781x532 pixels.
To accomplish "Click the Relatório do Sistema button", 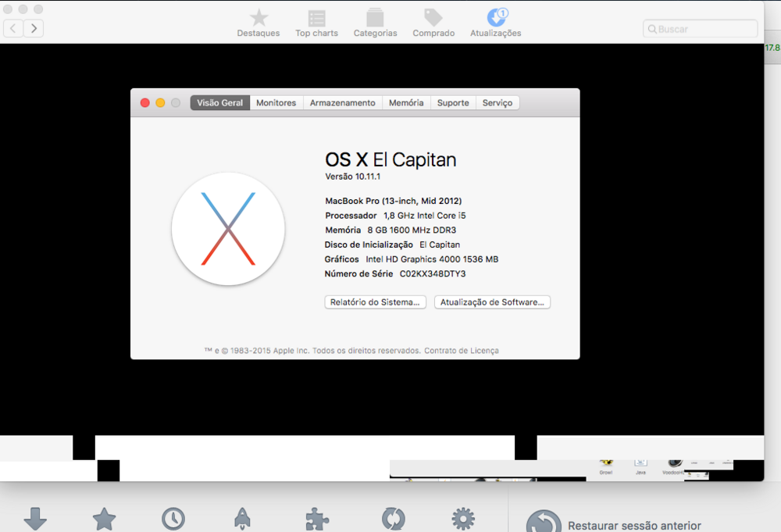I will pyautogui.click(x=375, y=302).
